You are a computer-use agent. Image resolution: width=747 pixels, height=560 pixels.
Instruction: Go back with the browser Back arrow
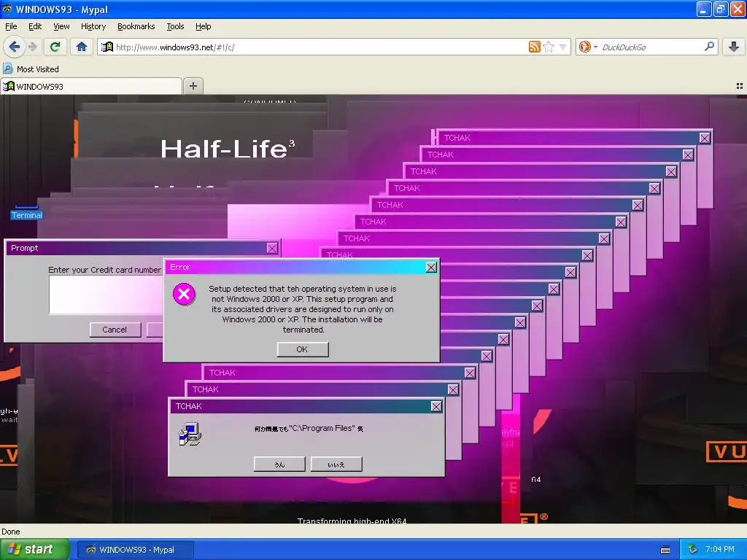pos(14,47)
